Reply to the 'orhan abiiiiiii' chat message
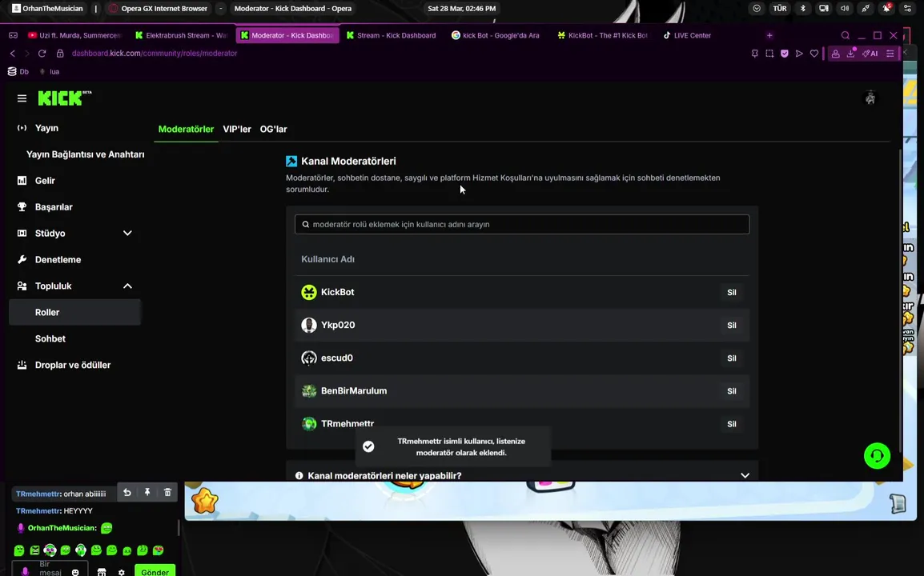The image size is (924, 576). tap(127, 492)
